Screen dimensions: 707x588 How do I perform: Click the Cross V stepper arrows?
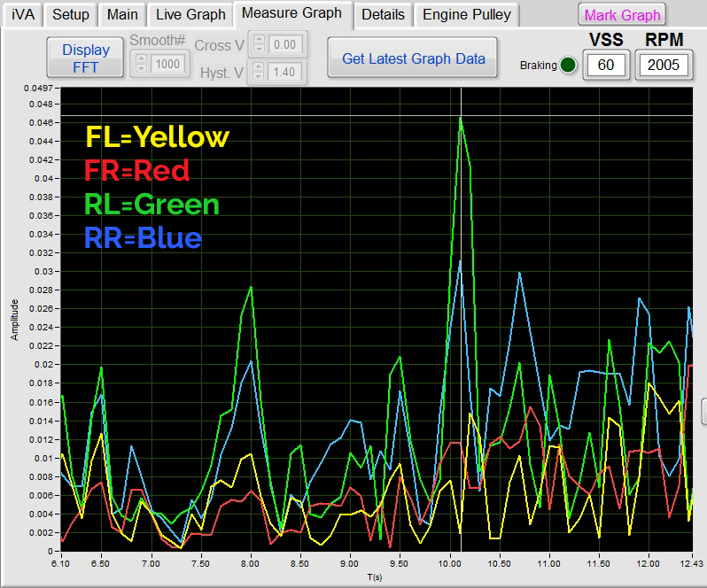point(259,43)
